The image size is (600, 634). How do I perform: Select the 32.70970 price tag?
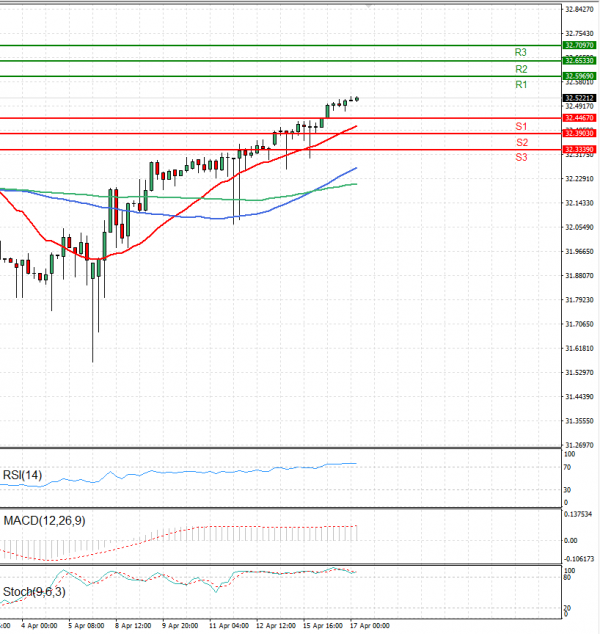[579, 45]
